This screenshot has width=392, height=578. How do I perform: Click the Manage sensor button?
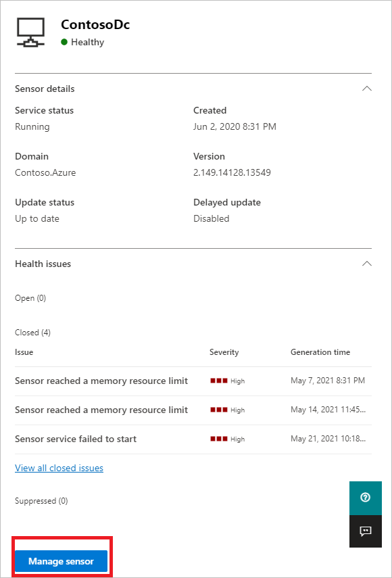click(x=61, y=561)
